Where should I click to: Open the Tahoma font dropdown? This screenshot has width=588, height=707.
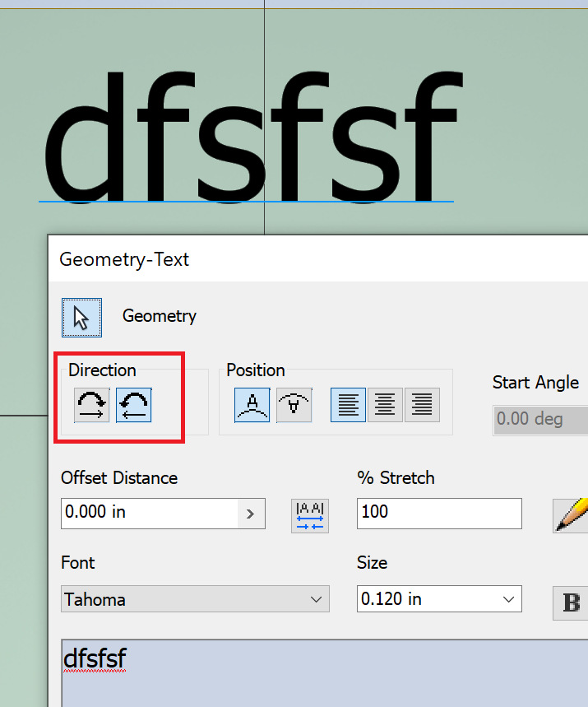point(195,599)
